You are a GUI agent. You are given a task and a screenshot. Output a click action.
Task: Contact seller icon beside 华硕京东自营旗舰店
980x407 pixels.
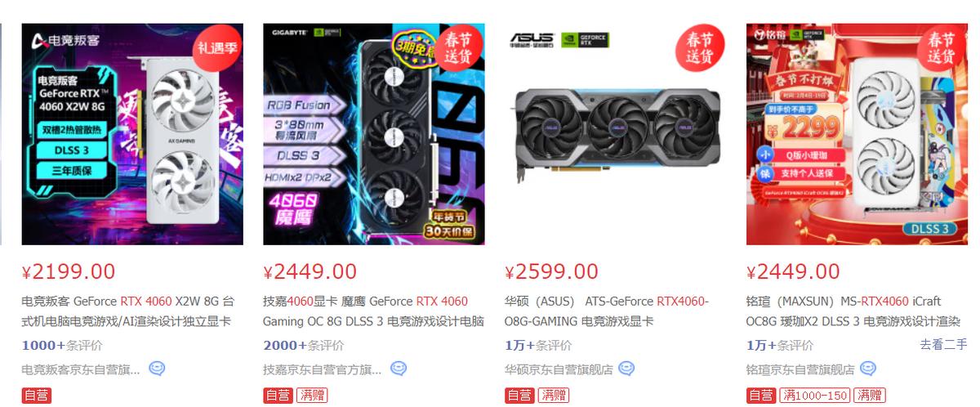point(626,369)
